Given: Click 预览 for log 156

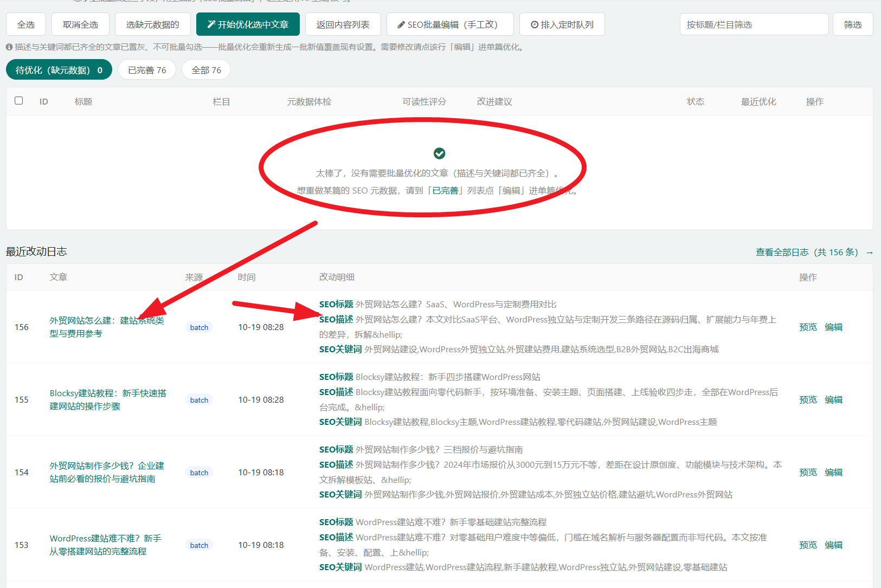Looking at the screenshot, I should pyautogui.click(x=808, y=327).
